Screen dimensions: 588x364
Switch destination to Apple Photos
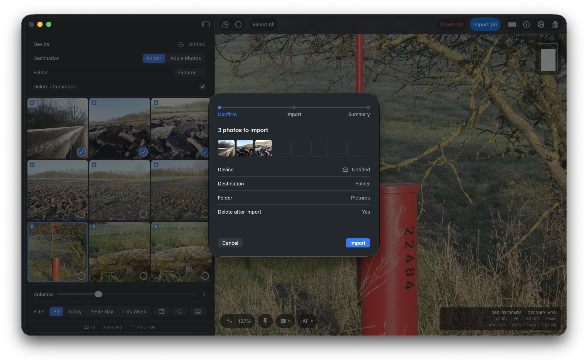[x=185, y=58]
